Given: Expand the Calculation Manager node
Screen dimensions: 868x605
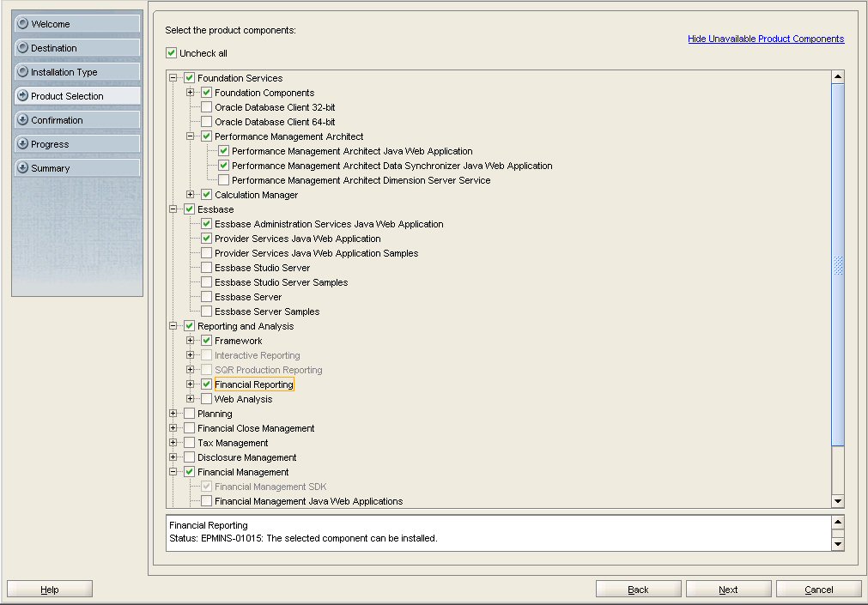Looking at the screenshot, I should (190, 194).
